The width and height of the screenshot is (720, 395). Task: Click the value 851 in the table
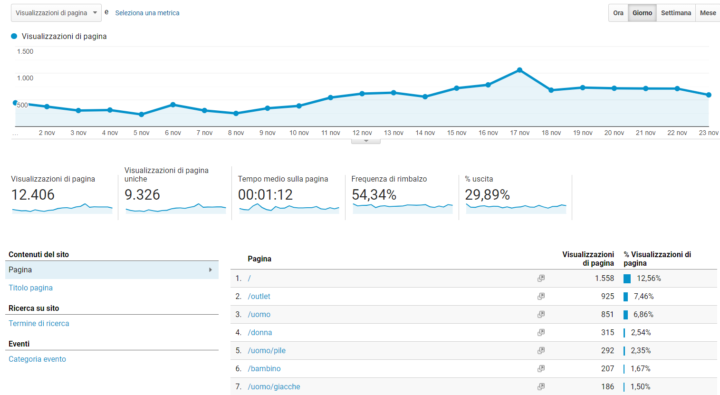[608, 314]
